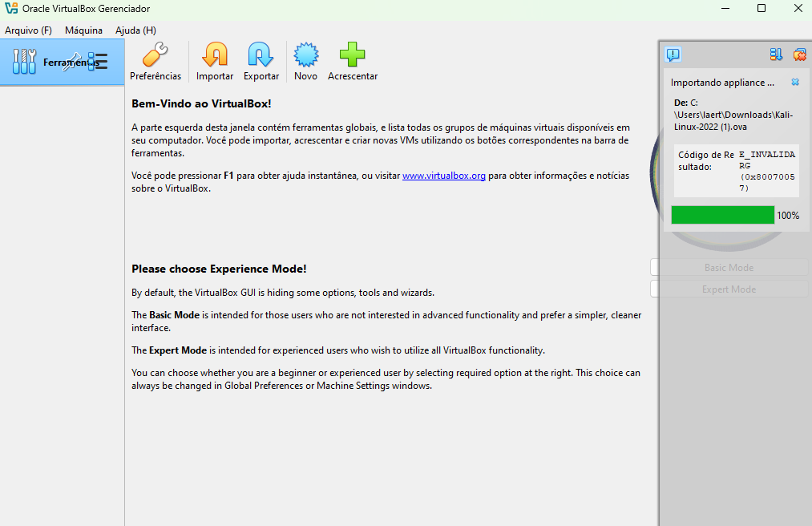This screenshot has width=812, height=526.
Task: Minimize the VirtualBox Gerenciador window
Action: point(725,8)
